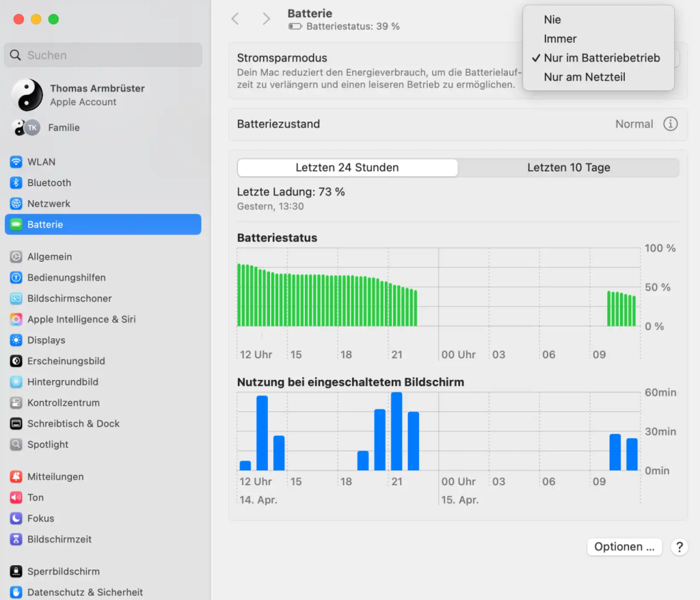Click Batteriezustand info icon
This screenshot has height=600, width=700.
click(671, 124)
